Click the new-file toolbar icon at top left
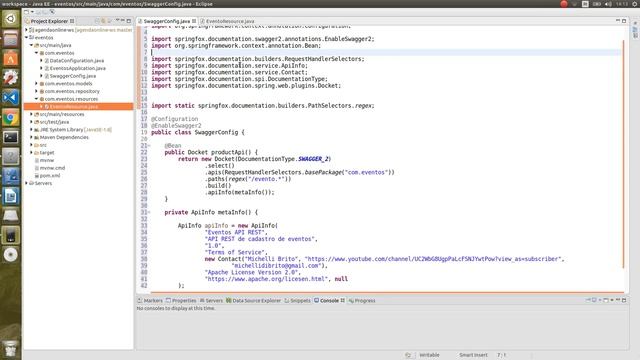Image resolution: width=640 pixels, height=360 pixels. coord(27,12)
